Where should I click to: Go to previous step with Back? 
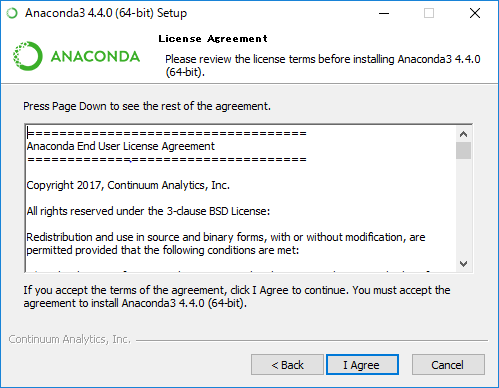tap(287, 365)
